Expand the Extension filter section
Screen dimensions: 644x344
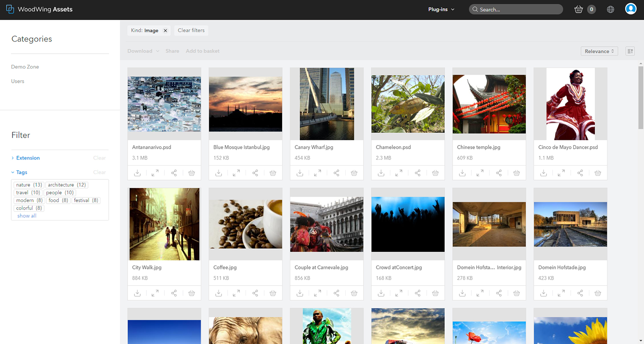(x=26, y=158)
